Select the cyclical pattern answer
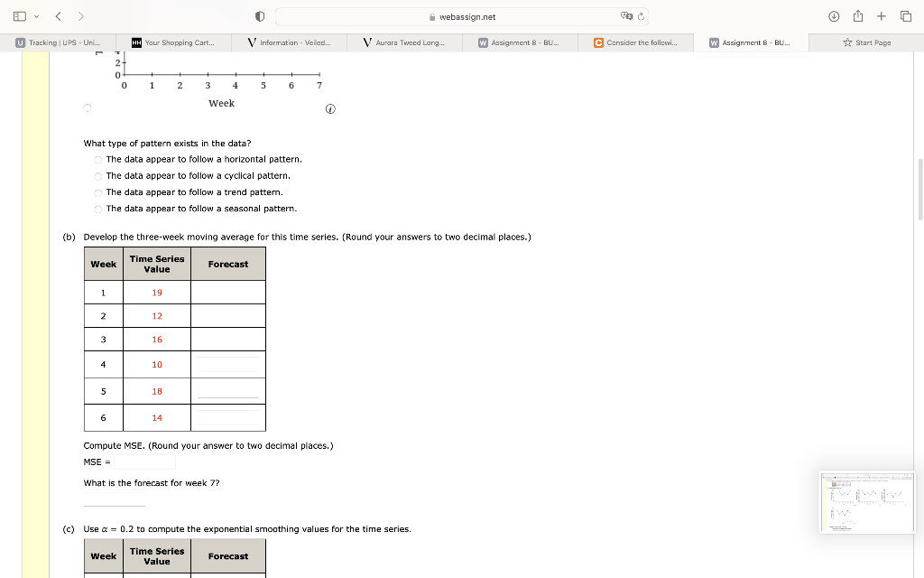This screenshot has width=924, height=578. [97, 175]
